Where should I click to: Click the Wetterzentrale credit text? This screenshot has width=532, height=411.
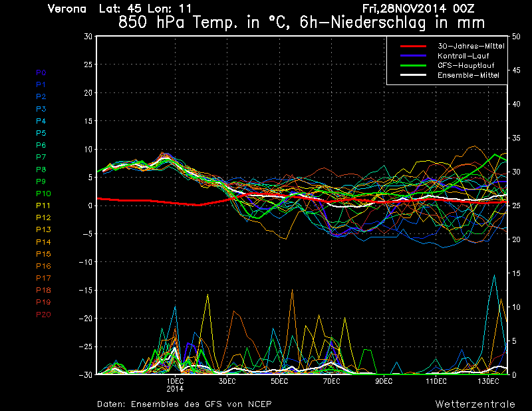(x=475, y=404)
